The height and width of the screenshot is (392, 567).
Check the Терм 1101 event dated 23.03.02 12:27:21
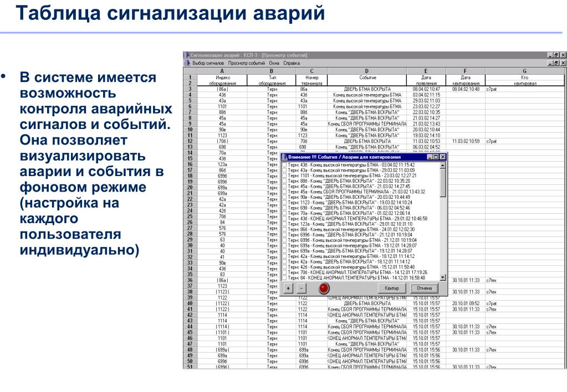pyautogui.click(x=284, y=176)
